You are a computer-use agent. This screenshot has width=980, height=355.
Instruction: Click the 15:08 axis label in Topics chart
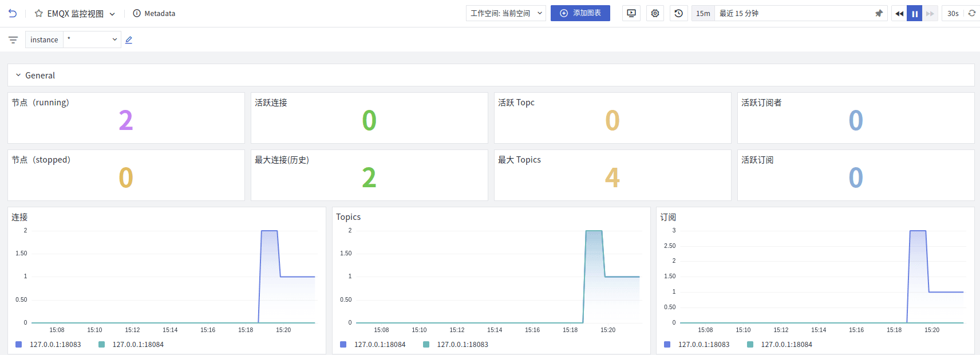coord(381,330)
